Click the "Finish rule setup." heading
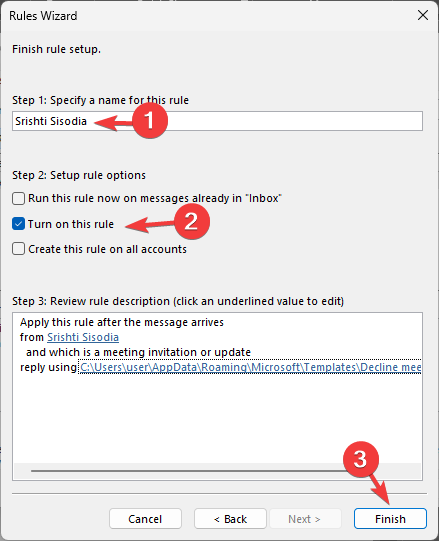This screenshot has height=541, width=439. pos(57,49)
